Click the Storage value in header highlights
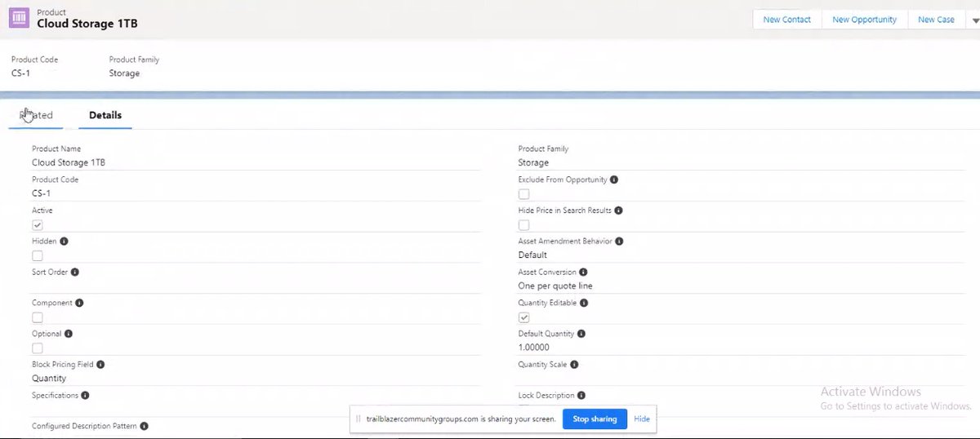The width and height of the screenshot is (980, 439). click(124, 73)
